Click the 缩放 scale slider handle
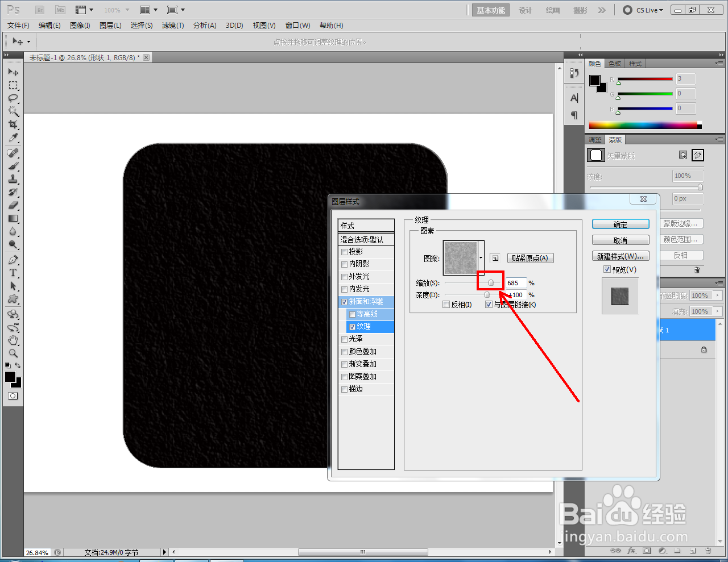Viewport: 728px width, 562px height. tap(491, 282)
